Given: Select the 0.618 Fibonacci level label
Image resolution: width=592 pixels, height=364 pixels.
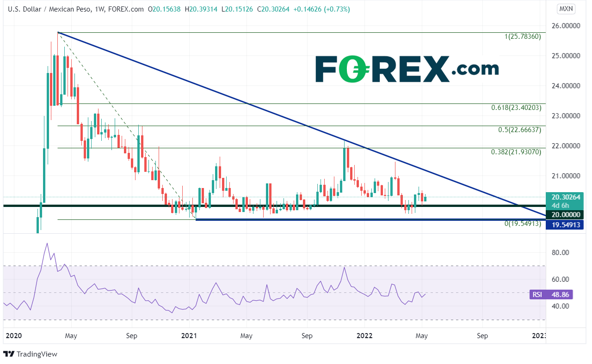Looking at the screenshot, I should pos(516,108).
